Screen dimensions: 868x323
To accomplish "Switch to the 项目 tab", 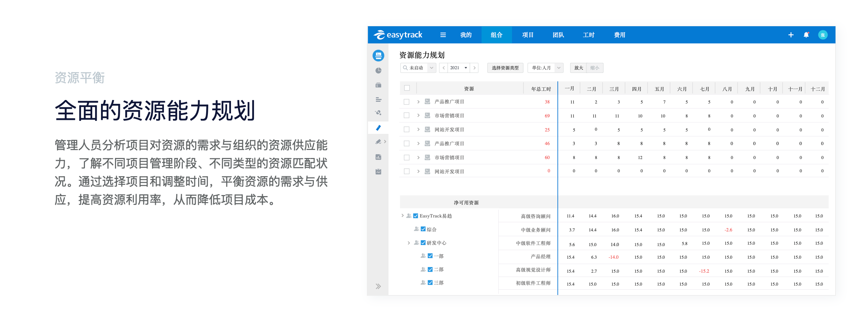I will (527, 35).
